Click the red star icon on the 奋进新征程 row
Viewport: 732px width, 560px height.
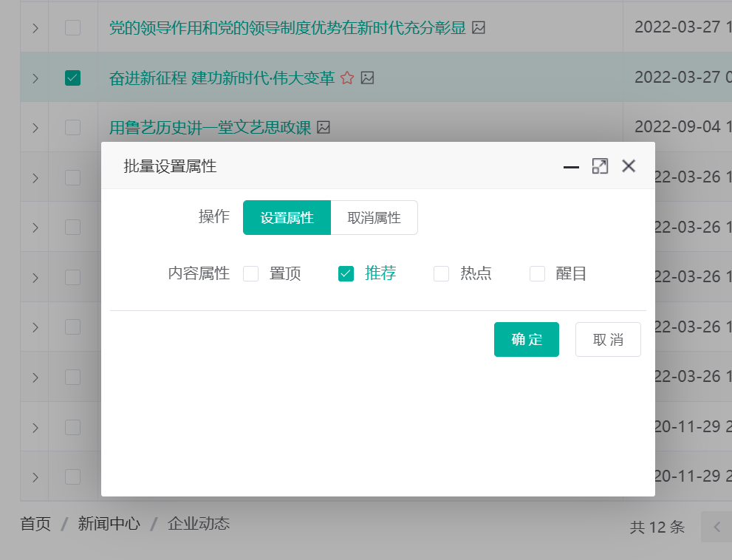(x=347, y=77)
